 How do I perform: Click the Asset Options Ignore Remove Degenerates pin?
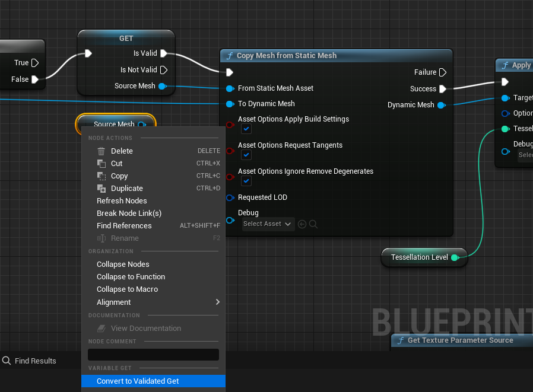[230, 177]
